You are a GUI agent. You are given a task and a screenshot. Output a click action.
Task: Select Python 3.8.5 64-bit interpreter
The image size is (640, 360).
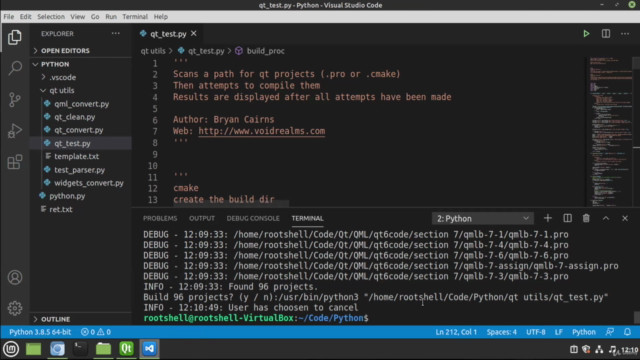[40, 332]
